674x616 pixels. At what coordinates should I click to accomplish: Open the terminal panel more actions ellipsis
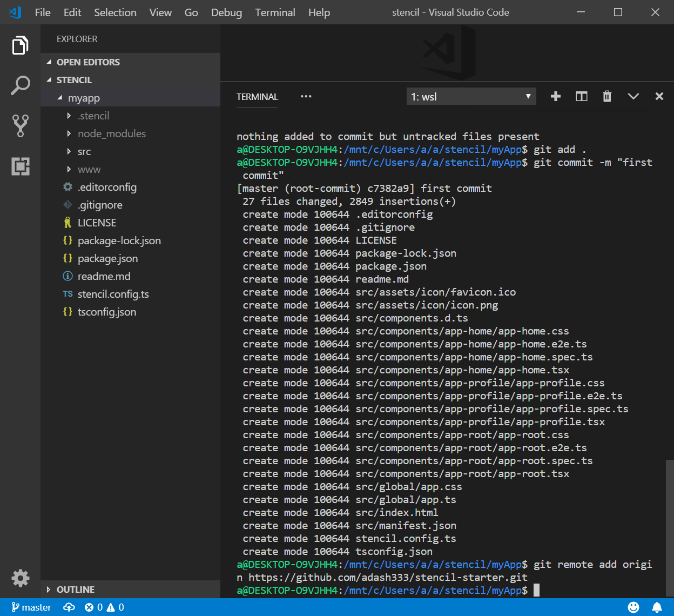click(x=306, y=97)
